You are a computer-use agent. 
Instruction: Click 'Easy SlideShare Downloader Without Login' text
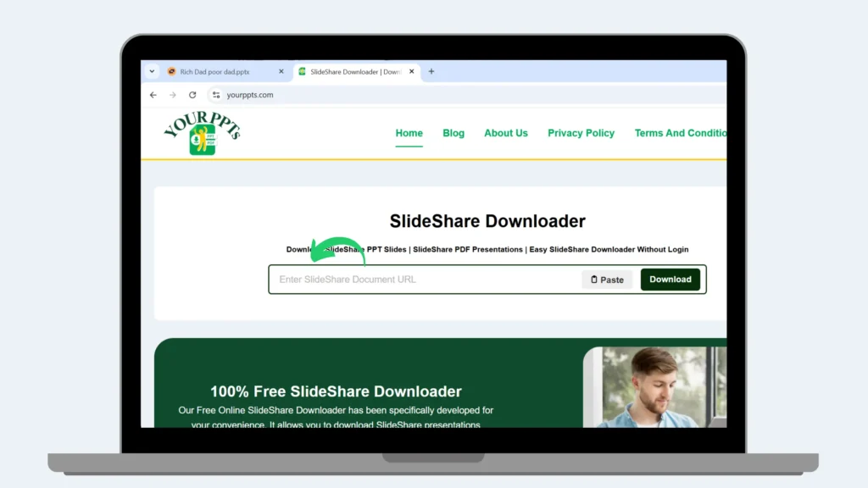(x=609, y=250)
